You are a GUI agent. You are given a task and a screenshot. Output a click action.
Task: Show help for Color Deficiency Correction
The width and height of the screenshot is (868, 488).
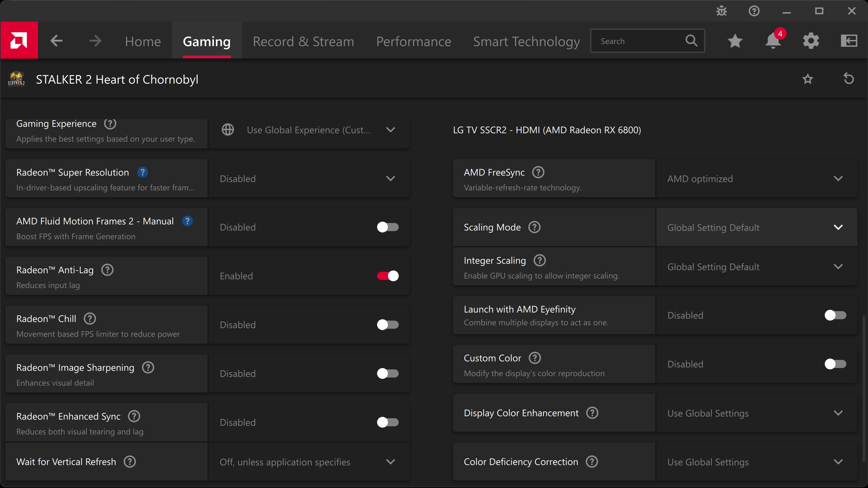pyautogui.click(x=592, y=462)
